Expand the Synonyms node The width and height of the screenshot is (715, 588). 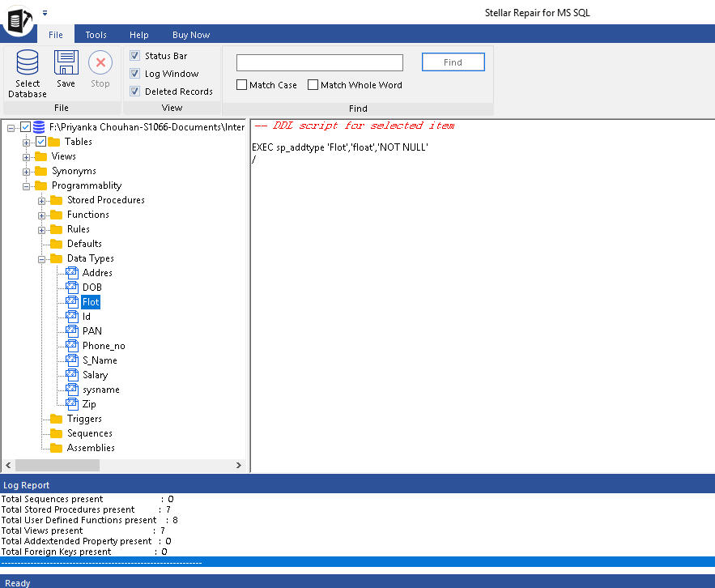26,172
